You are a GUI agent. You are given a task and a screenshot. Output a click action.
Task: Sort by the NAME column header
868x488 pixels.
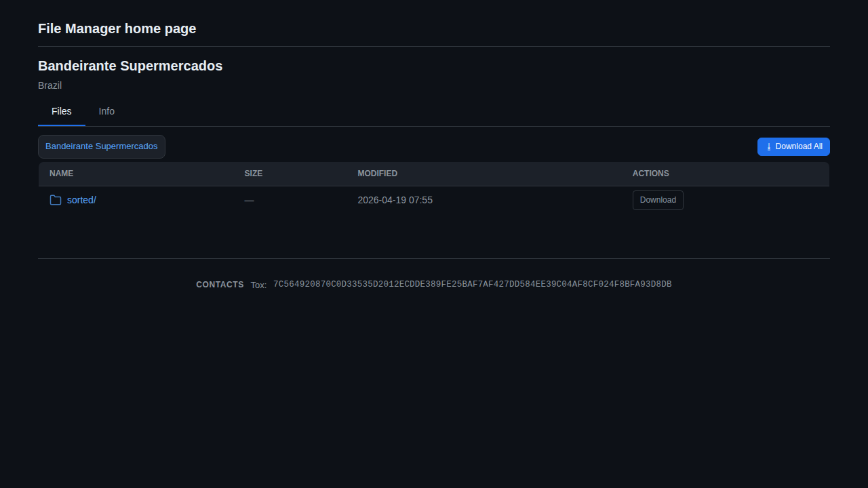coord(61,174)
